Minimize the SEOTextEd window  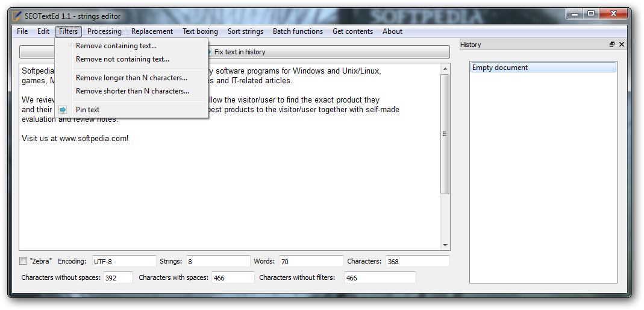pos(575,14)
